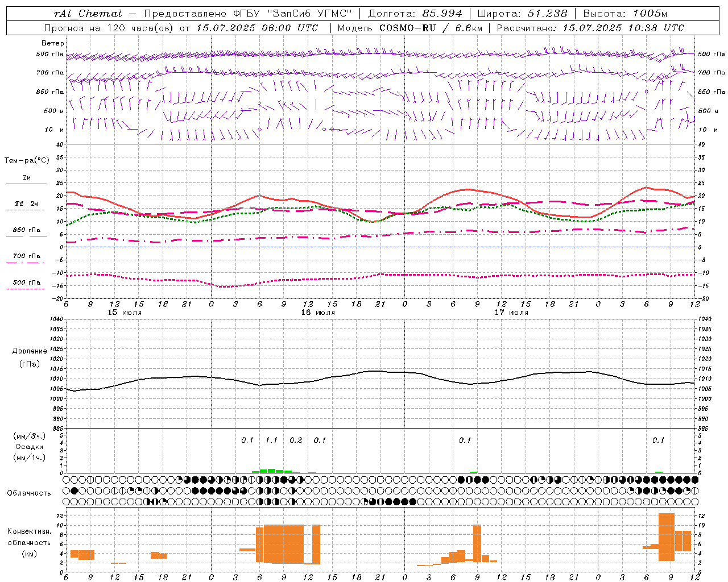Click the station name rAl_Chemal
The width and height of the screenshot is (728, 582).
point(88,14)
